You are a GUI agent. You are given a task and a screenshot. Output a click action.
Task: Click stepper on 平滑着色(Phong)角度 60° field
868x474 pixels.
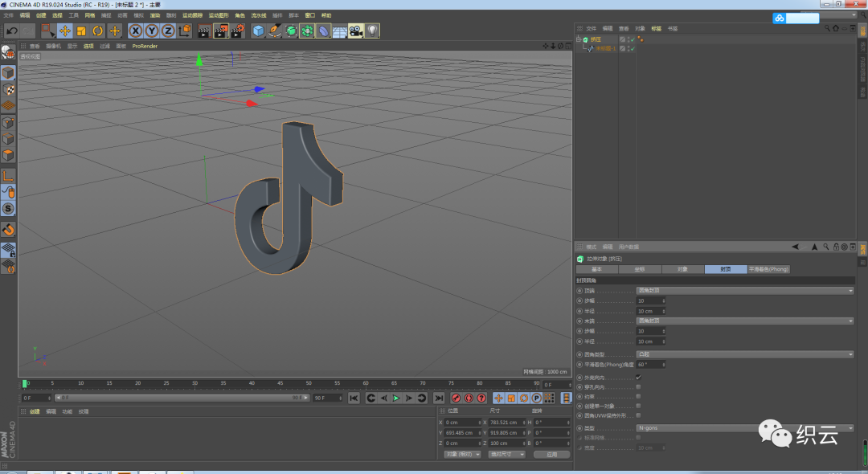[663, 365]
